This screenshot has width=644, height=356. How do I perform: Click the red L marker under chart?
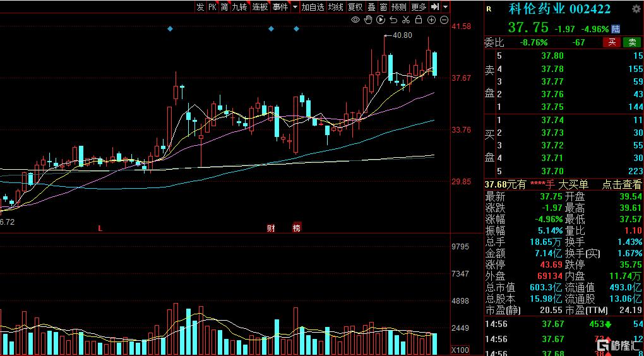click(x=100, y=228)
